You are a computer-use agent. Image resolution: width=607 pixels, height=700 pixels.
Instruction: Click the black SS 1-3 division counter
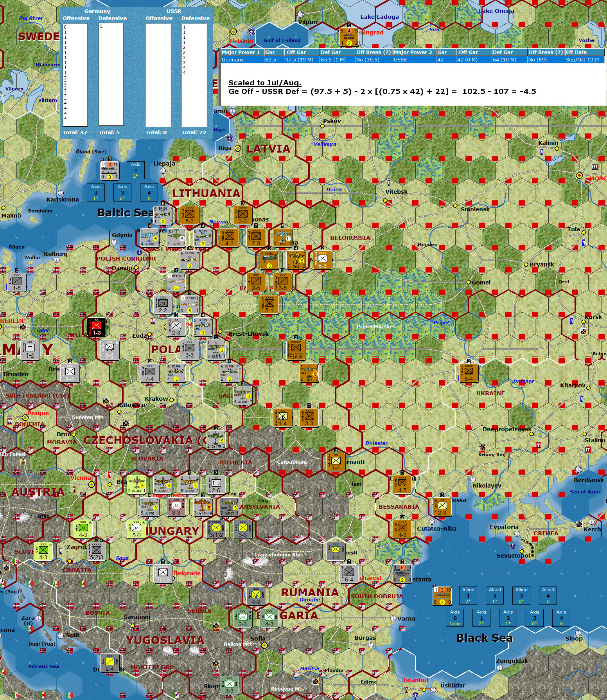click(x=97, y=327)
